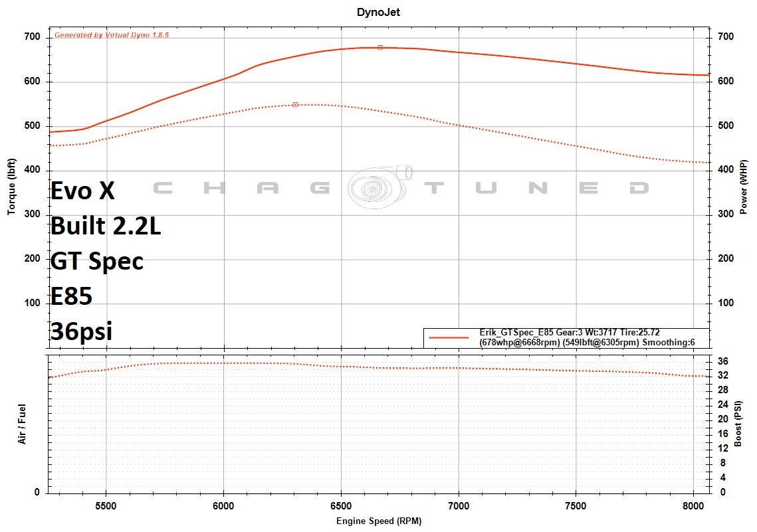Select the 32 label on the Boost axis

[722, 375]
